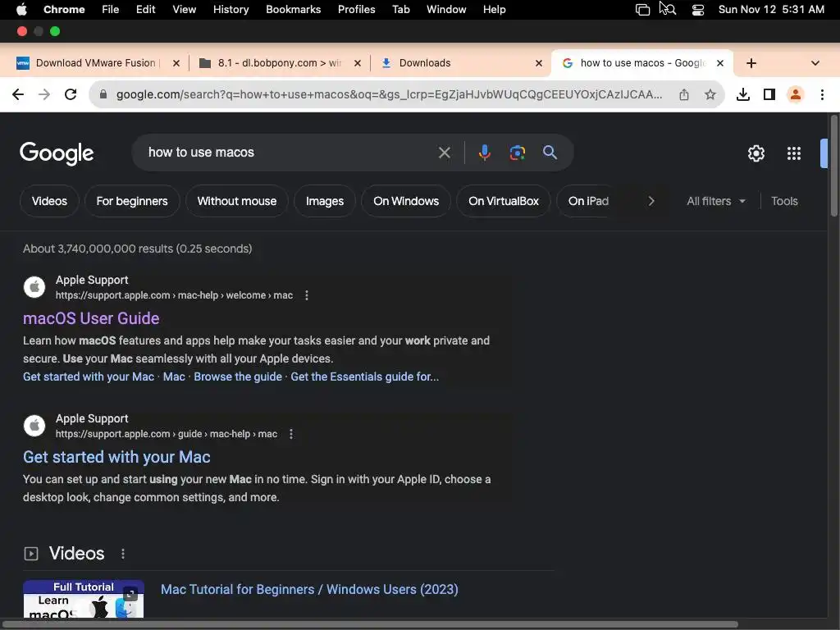Viewport: 840px width, 630px height.
Task: Open the History menu
Action: (x=231, y=10)
